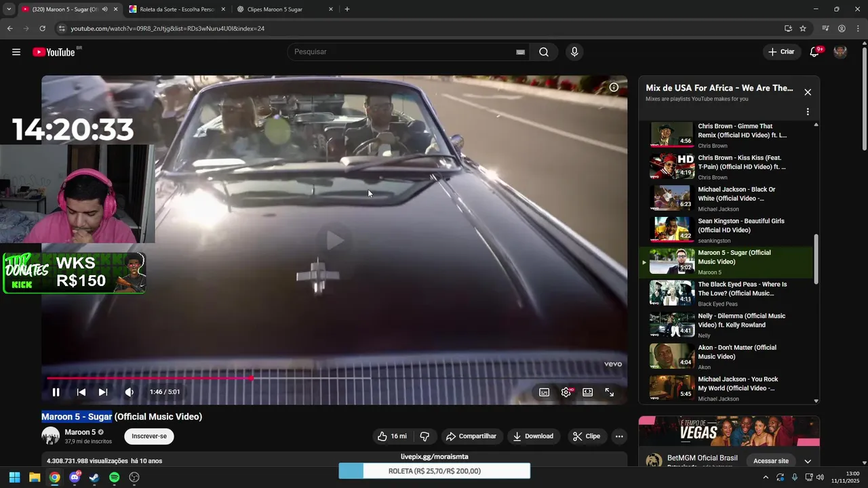The width and height of the screenshot is (868, 488).
Task: Switch to Roleta da Sorte tab
Action: click(x=176, y=9)
